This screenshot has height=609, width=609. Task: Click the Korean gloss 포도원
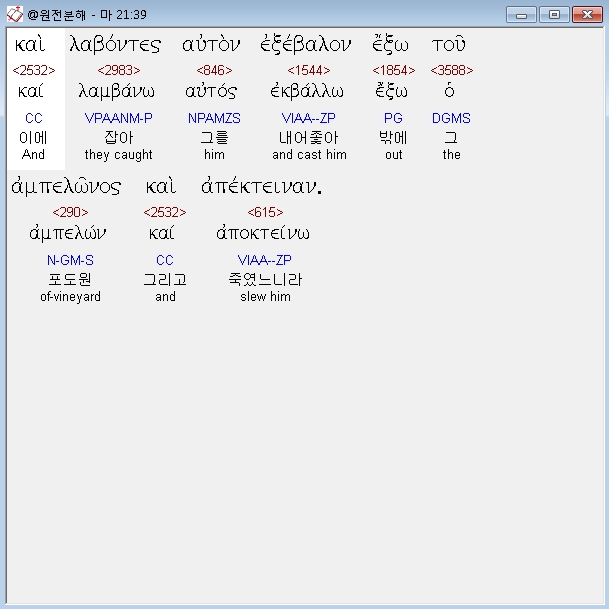tap(70, 279)
